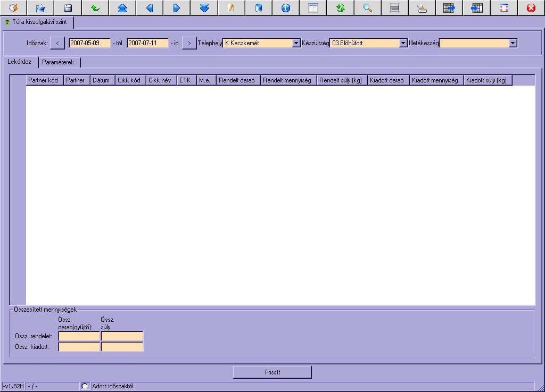Open the Illetékesség dropdown list
Screen dimensions: 545x392
pos(513,43)
